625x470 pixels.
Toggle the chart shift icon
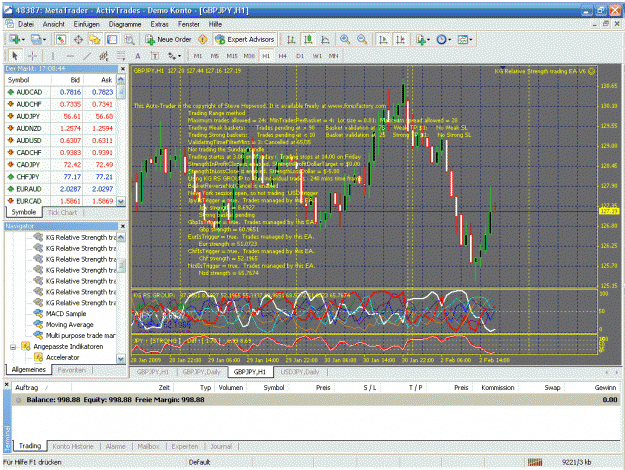[x=400, y=39]
